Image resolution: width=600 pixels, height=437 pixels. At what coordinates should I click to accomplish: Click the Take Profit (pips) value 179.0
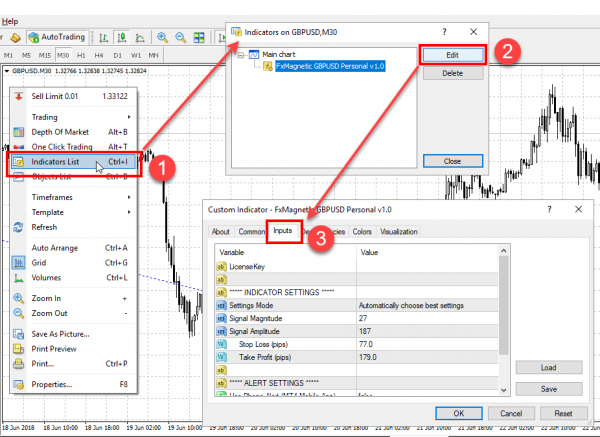427,357
